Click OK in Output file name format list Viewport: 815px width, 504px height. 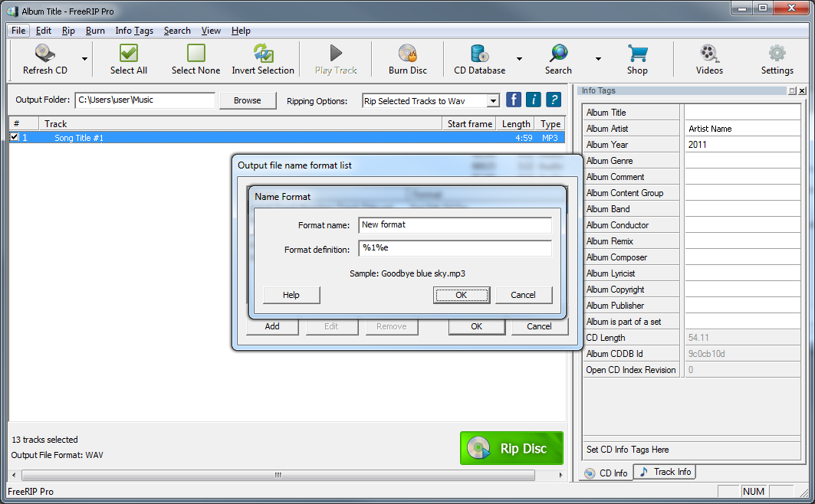coord(477,326)
